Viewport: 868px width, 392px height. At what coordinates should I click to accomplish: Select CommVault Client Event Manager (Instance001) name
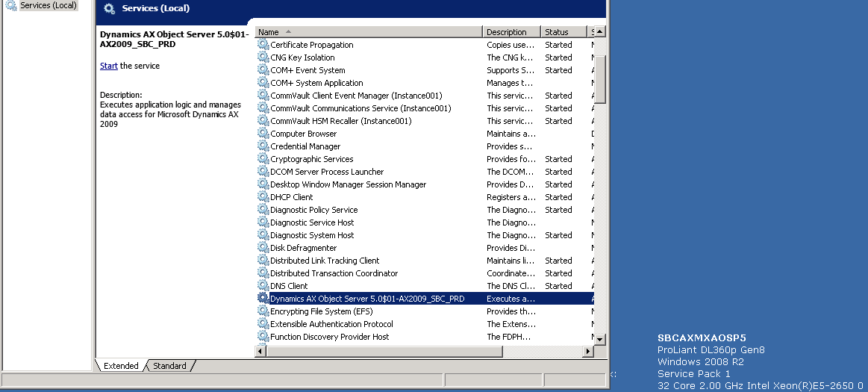pyautogui.click(x=356, y=96)
